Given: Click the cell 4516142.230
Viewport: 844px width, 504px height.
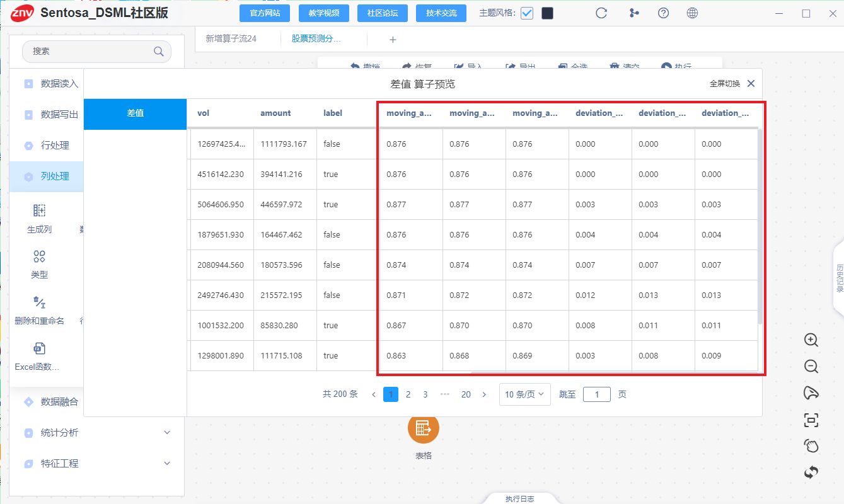Looking at the screenshot, I should click(x=221, y=175).
